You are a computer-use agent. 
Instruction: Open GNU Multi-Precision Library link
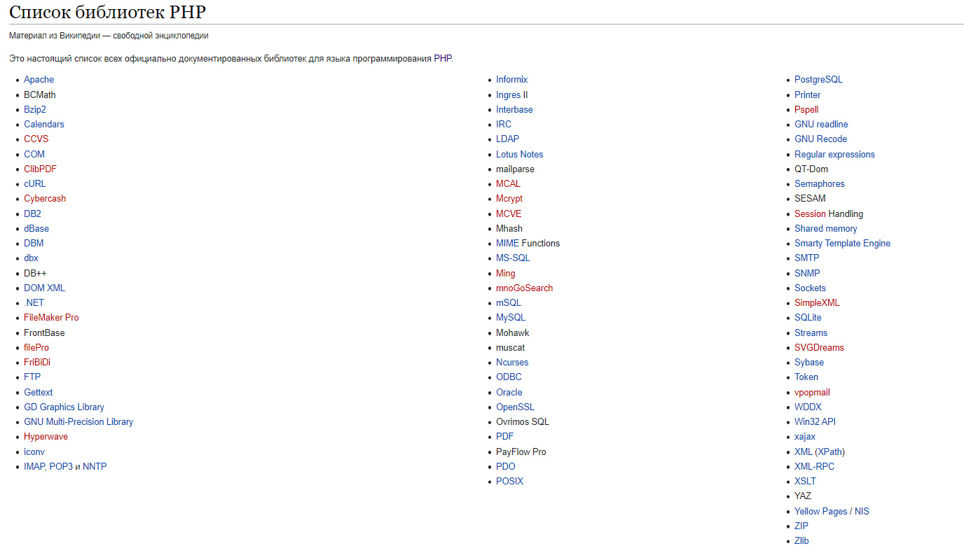point(78,422)
